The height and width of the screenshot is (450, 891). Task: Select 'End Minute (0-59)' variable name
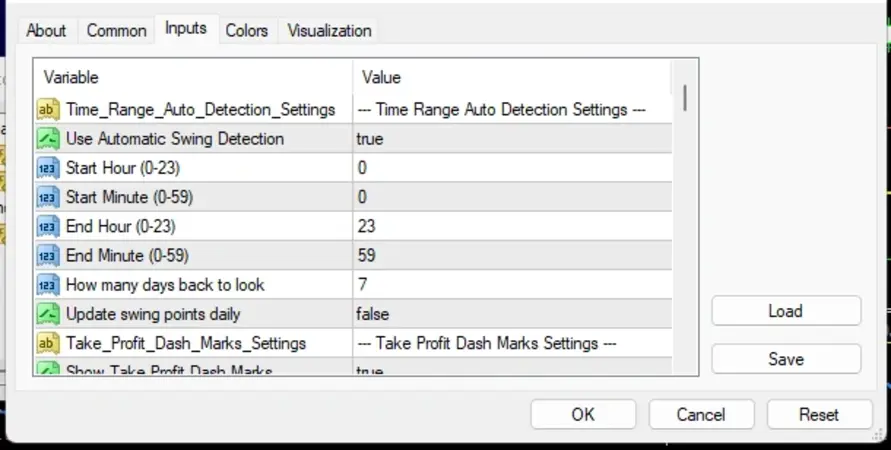[127, 256]
